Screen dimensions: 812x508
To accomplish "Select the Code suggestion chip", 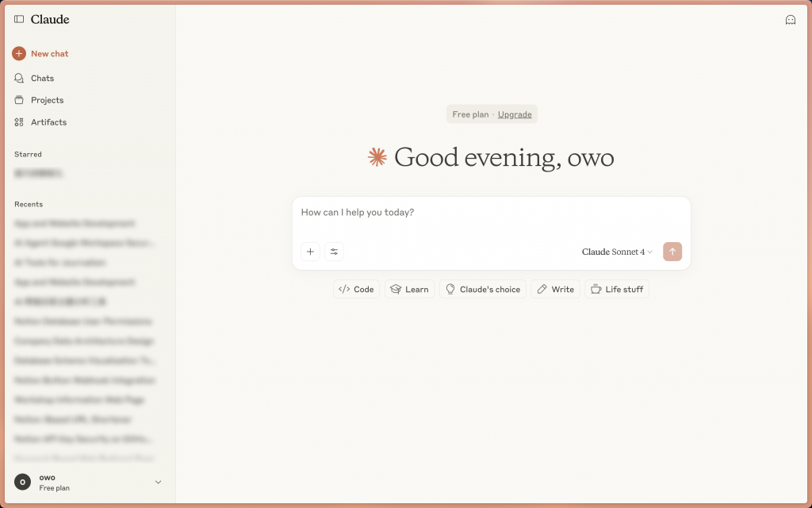I will click(356, 289).
